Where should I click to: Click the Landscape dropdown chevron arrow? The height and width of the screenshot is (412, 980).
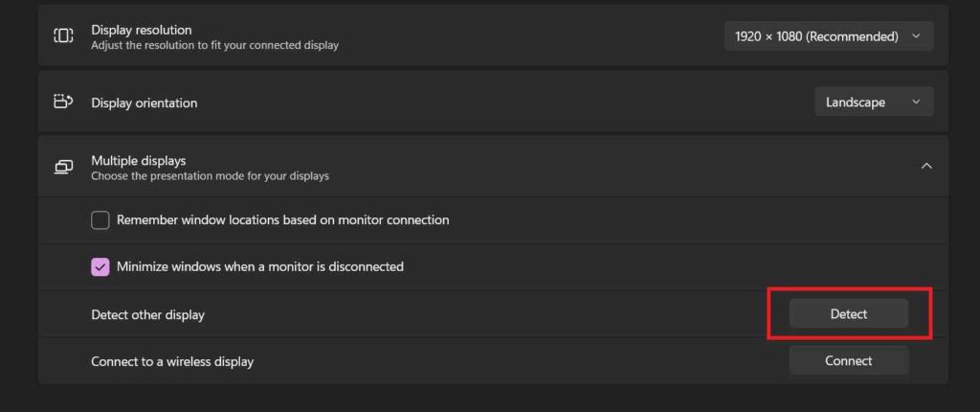pyautogui.click(x=916, y=103)
